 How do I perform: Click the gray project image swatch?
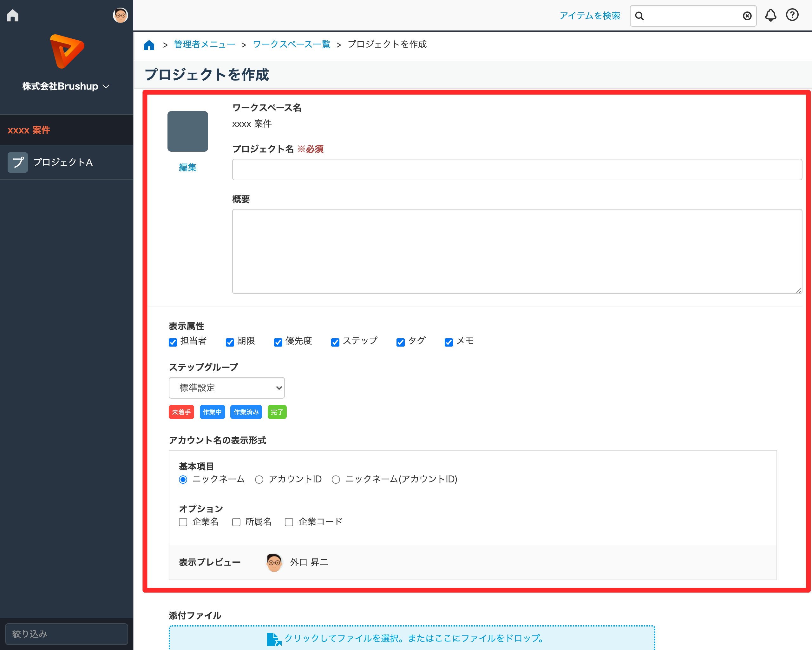[187, 131]
